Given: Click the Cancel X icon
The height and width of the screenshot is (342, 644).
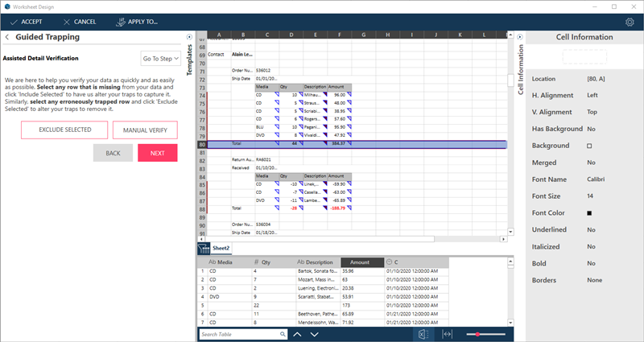Looking at the screenshot, I should tap(66, 22).
